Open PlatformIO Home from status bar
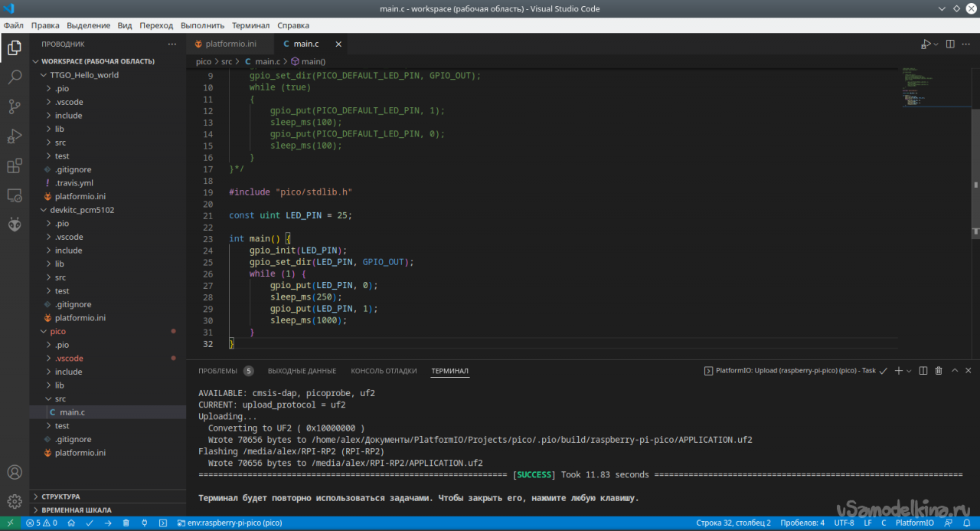 [x=71, y=523]
